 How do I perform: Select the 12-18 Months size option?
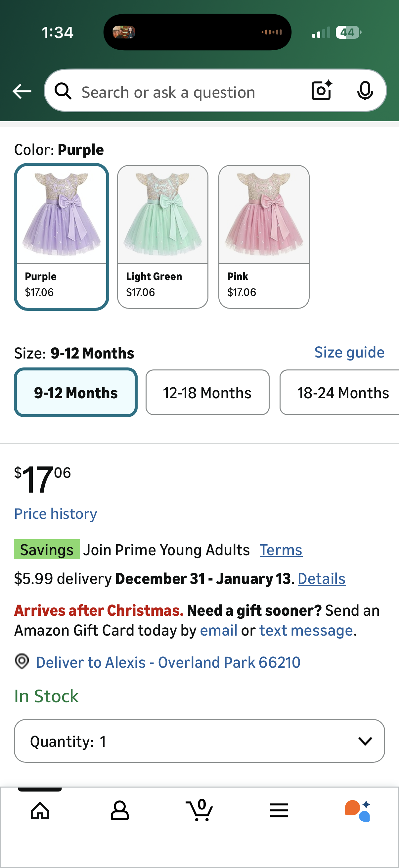tap(207, 393)
